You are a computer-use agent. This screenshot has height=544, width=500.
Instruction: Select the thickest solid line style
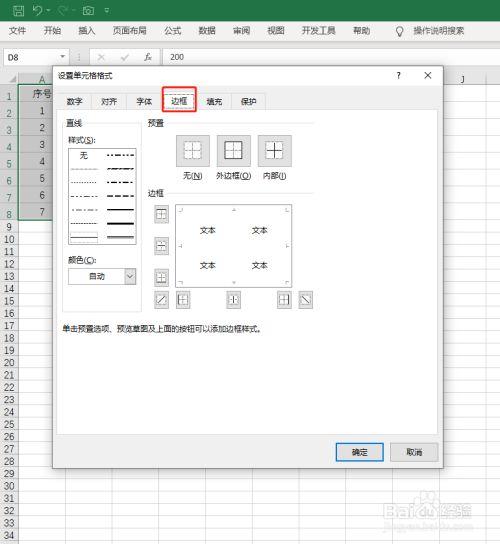click(120, 224)
